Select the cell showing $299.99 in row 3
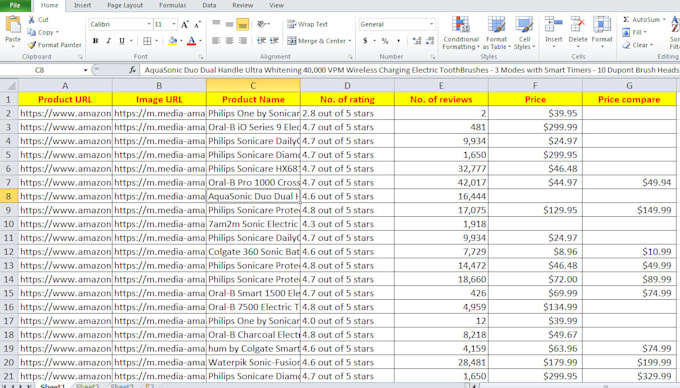This screenshot has width=680, height=388. coord(535,127)
